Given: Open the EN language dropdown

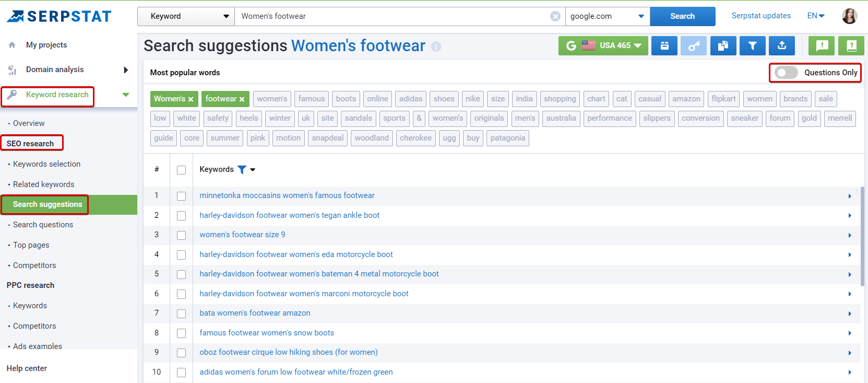Looking at the screenshot, I should pos(816,16).
